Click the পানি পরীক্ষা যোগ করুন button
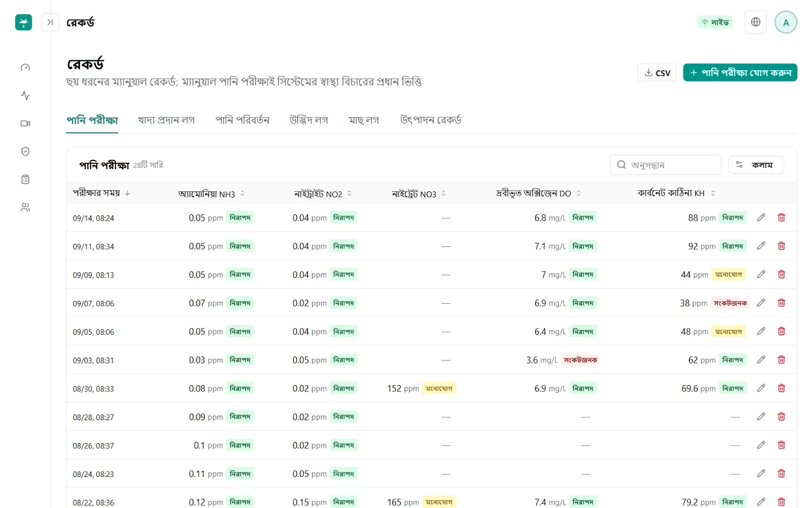This screenshot has width=812, height=508. click(x=740, y=73)
